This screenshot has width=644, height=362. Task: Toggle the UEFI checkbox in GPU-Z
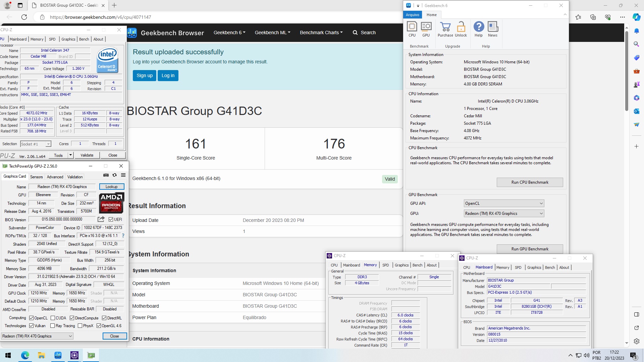click(111, 220)
